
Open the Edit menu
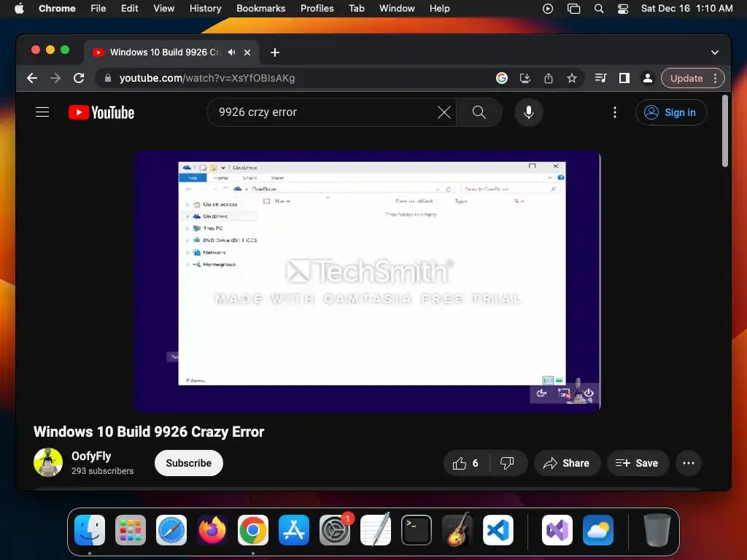(x=129, y=9)
